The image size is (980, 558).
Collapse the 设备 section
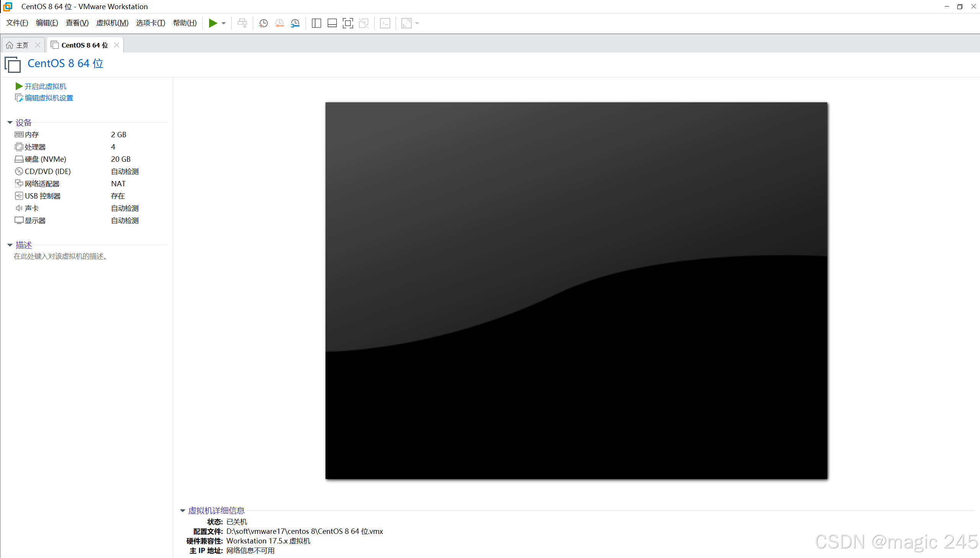pos(10,123)
